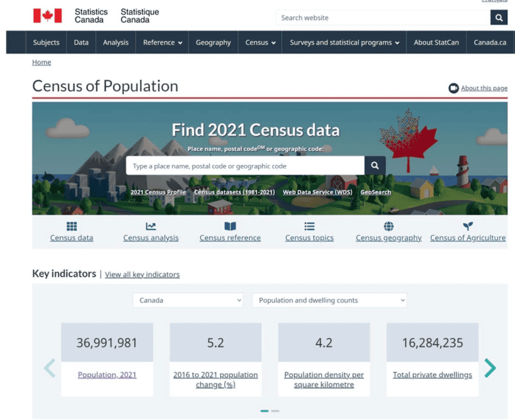Viewport: 515px width, 420px height.
Task: Open the GeoSearch link
Action: pos(376,192)
